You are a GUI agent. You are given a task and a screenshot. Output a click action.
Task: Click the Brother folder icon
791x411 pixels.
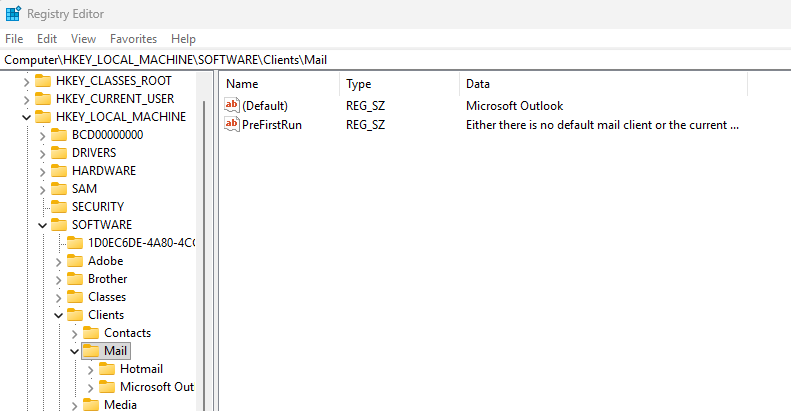click(75, 279)
